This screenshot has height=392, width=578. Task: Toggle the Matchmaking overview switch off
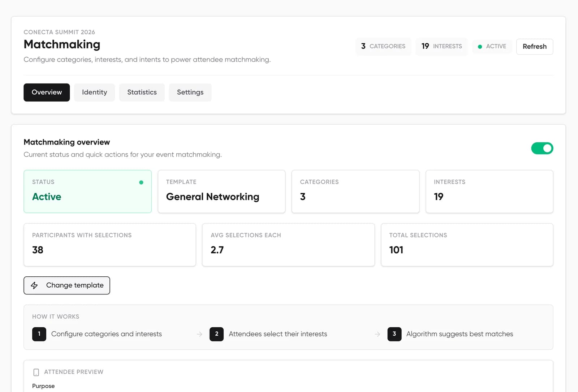[x=542, y=148]
